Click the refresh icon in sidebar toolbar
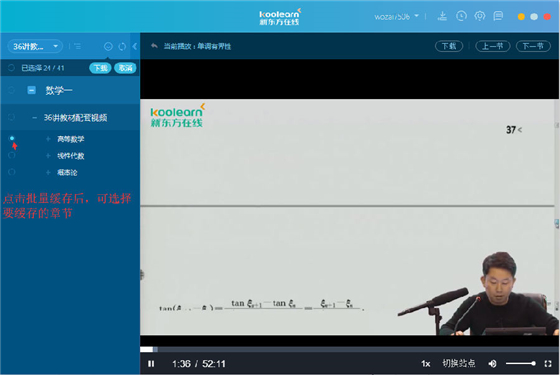Viewport: 560px width, 375px height. [x=122, y=46]
